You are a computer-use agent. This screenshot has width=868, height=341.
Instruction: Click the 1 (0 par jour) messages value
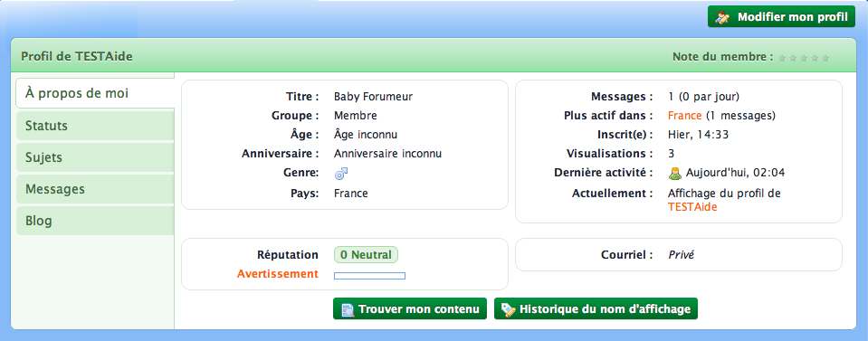coord(703,96)
